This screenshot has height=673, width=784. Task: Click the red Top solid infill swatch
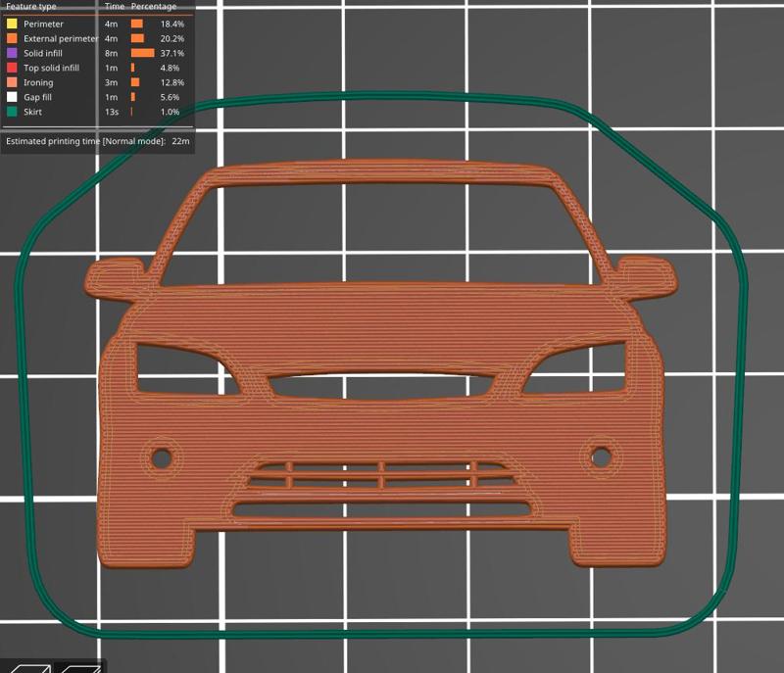[12, 68]
